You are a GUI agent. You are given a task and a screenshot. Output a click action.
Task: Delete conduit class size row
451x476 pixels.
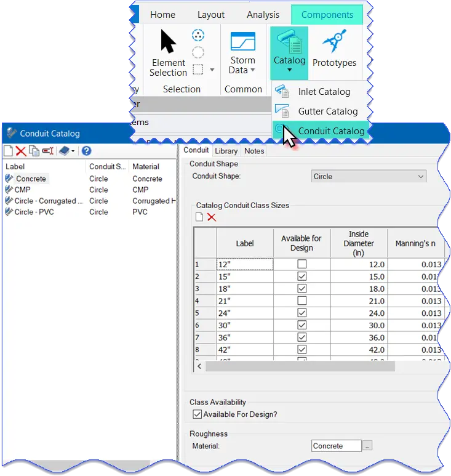212,217
